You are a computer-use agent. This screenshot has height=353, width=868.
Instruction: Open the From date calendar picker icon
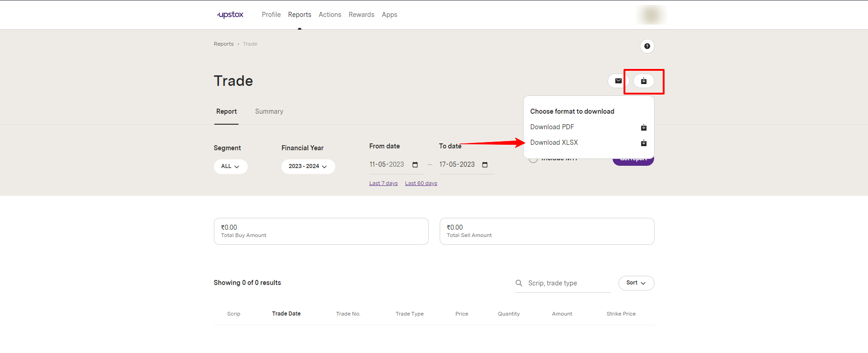coord(415,165)
